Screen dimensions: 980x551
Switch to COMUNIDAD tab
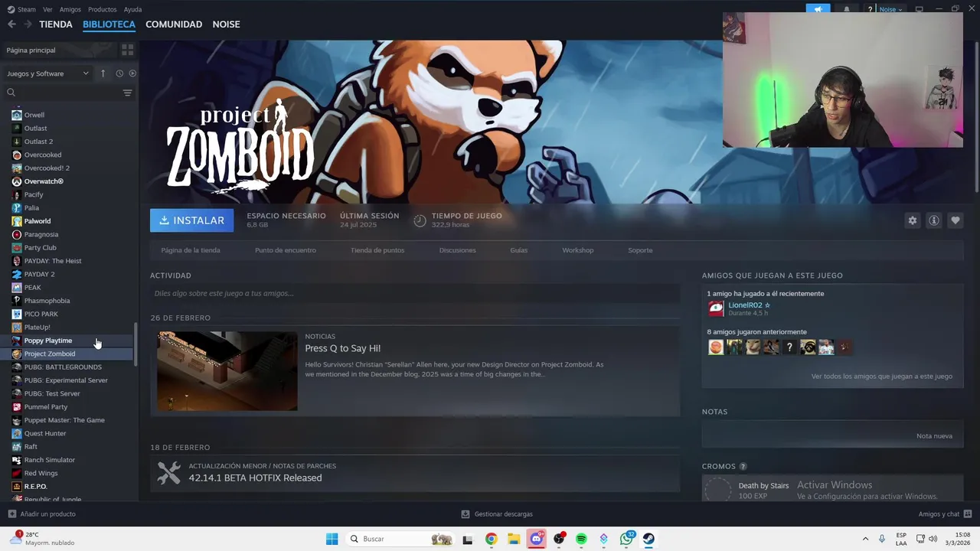pos(174,24)
